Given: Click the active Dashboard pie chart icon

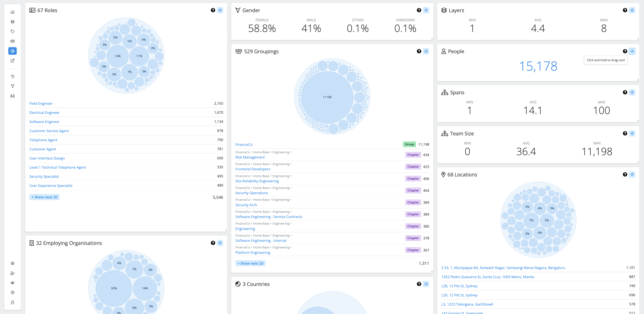Looking at the screenshot, I should point(12,51).
